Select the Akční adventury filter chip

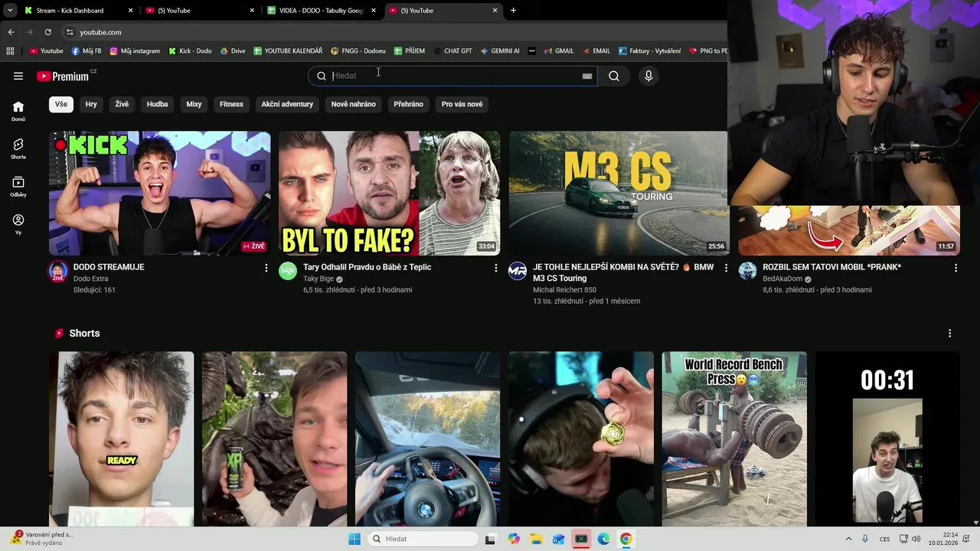point(287,104)
